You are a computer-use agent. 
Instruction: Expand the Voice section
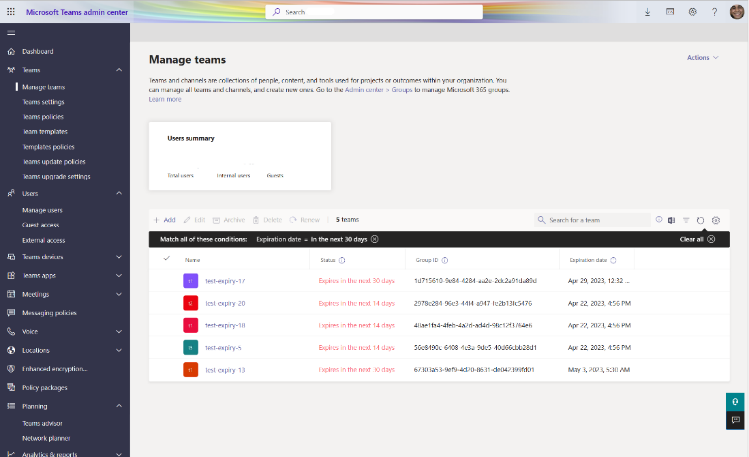pos(119,331)
